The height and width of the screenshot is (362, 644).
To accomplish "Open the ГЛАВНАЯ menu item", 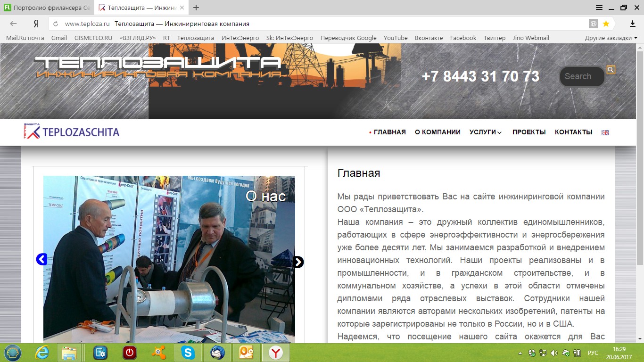I will (x=389, y=132).
